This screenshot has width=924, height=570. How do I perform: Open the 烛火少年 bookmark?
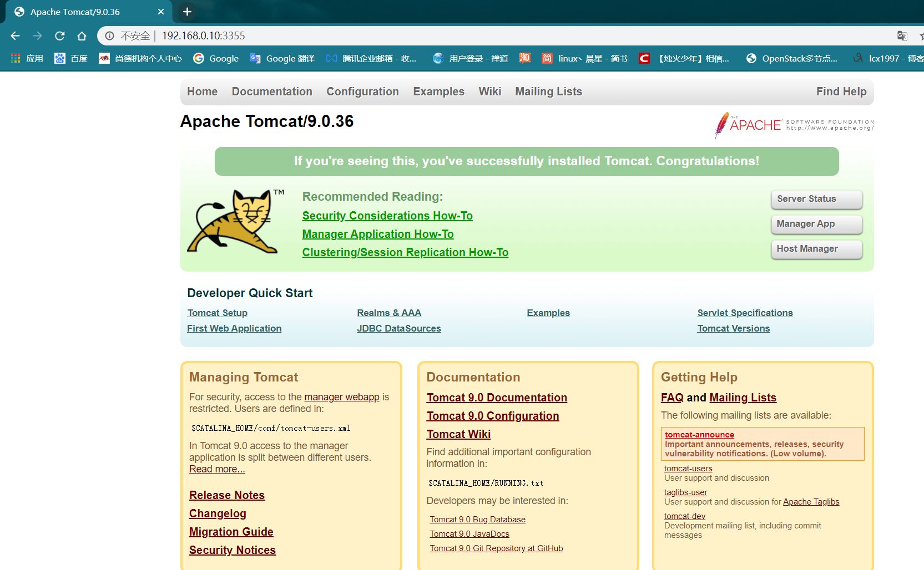pyautogui.click(x=684, y=58)
